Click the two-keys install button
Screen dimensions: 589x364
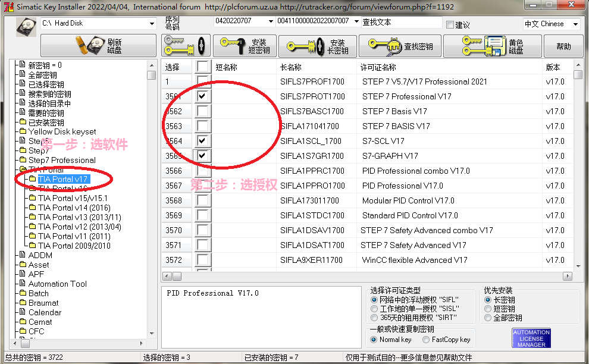[186, 46]
